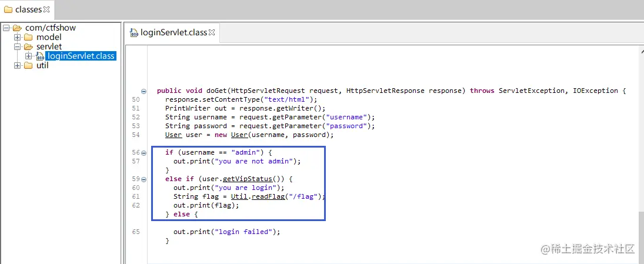Screen dimensions: 644x264
Task: Close the loginServlet.class editor tab
Action: pos(212,32)
